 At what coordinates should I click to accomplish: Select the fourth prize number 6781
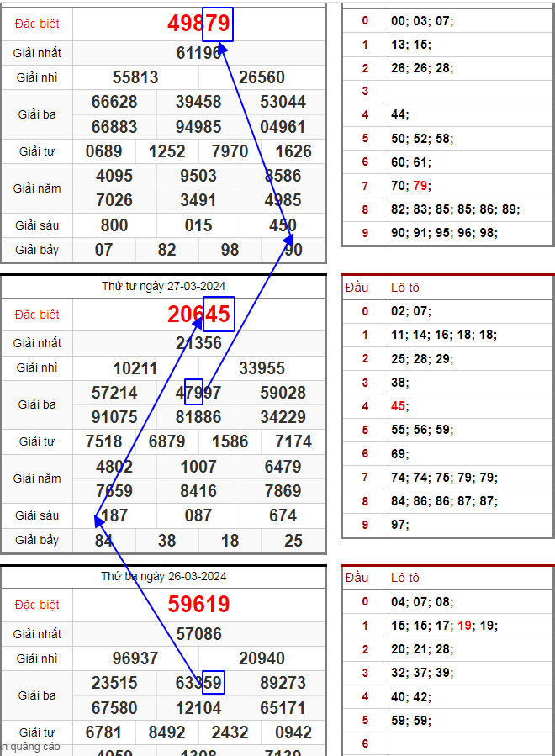pyautogui.click(x=104, y=732)
